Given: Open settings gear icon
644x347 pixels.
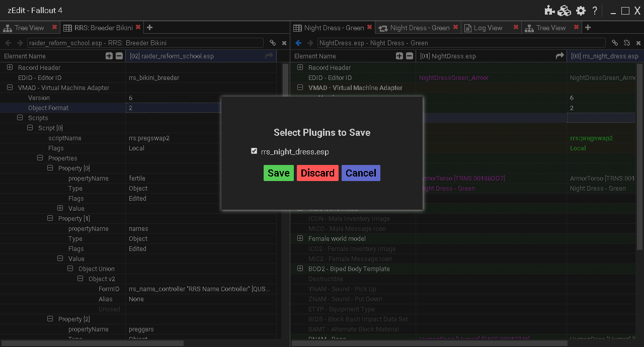Looking at the screenshot, I should [x=581, y=11].
